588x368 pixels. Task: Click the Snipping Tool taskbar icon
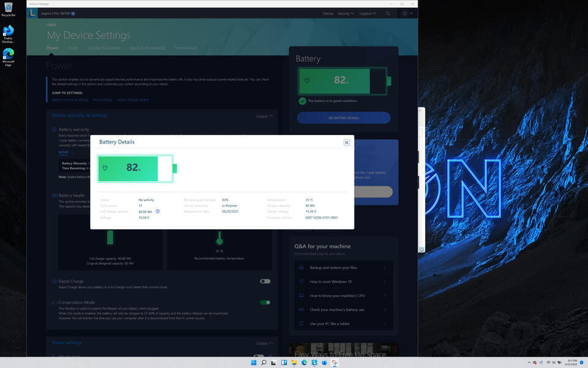tap(334, 362)
